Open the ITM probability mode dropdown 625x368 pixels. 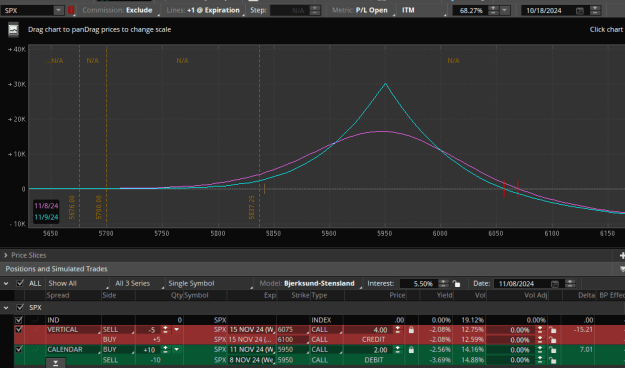(423, 10)
